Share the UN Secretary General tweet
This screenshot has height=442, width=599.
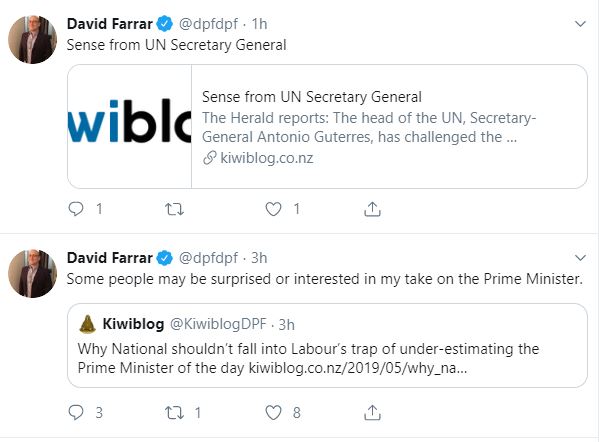(x=372, y=209)
